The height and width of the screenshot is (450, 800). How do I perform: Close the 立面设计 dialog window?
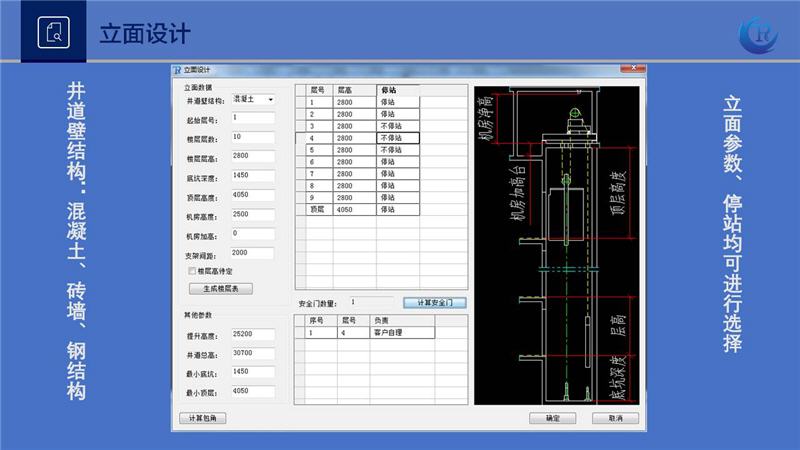tap(631, 70)
